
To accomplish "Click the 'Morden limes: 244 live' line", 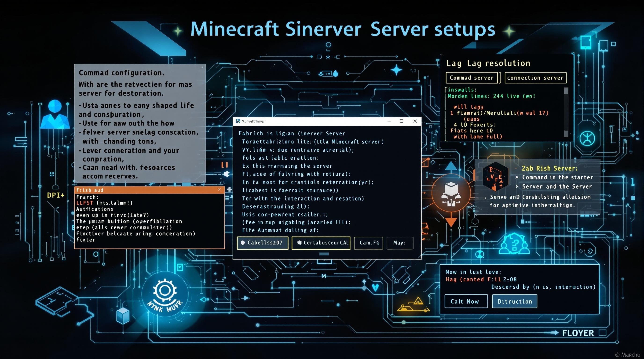I will pos(491,96).
